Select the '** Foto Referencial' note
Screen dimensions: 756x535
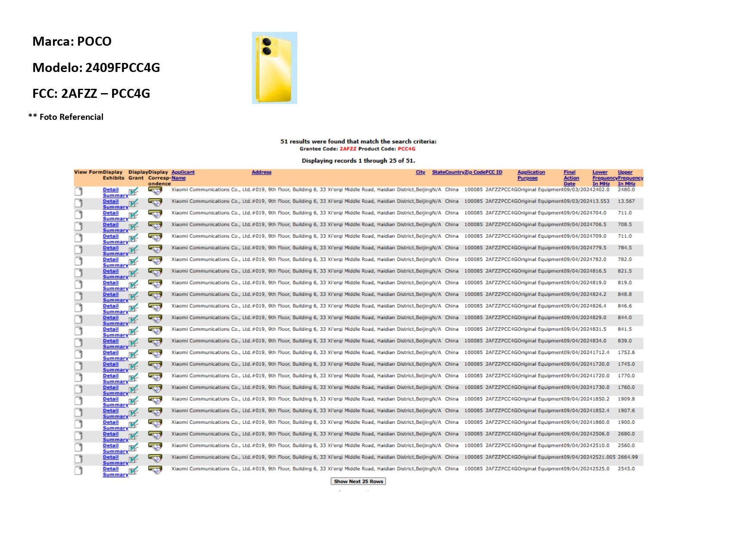coord(66,117)
